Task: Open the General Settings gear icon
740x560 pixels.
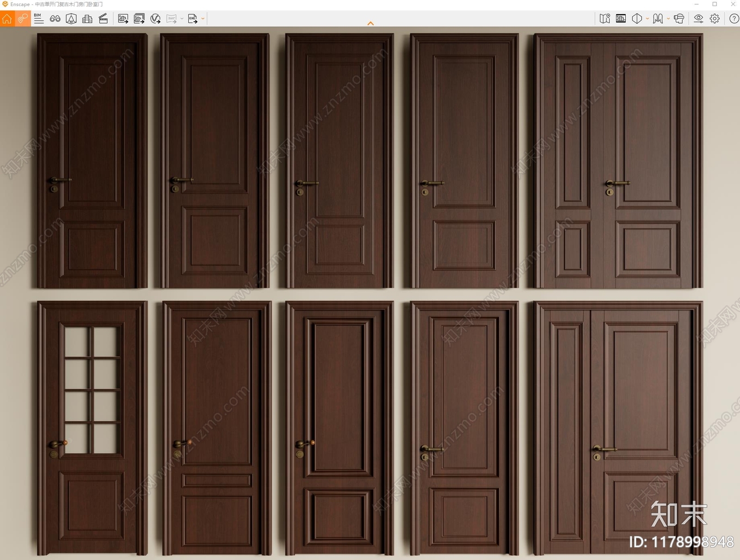Action: pyautogui.click(x=715, y=18)
